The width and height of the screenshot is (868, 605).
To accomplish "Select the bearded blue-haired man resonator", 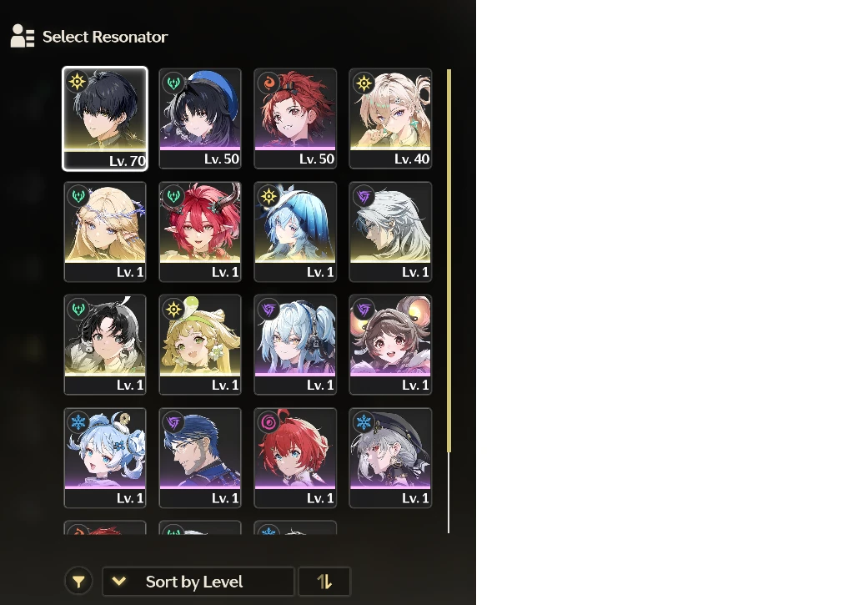I will click(200, 457).
